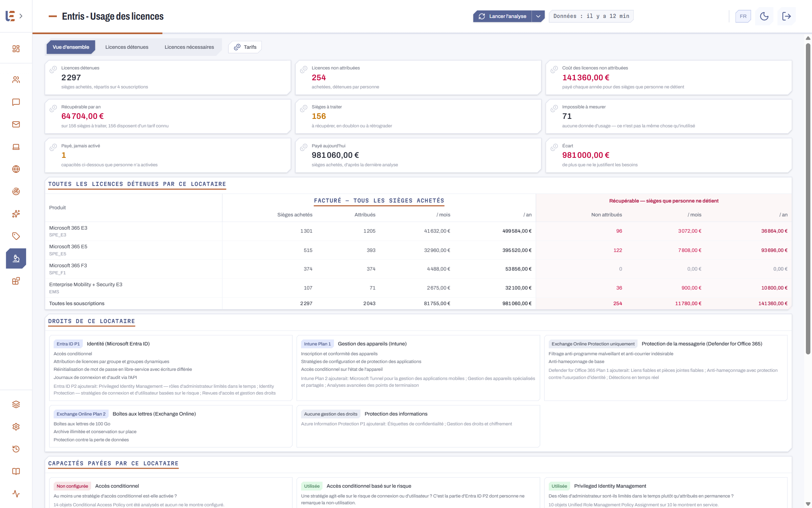Open the users icon in sidebar
Viewport: 812px width, 508px height.
pos(16,80)
